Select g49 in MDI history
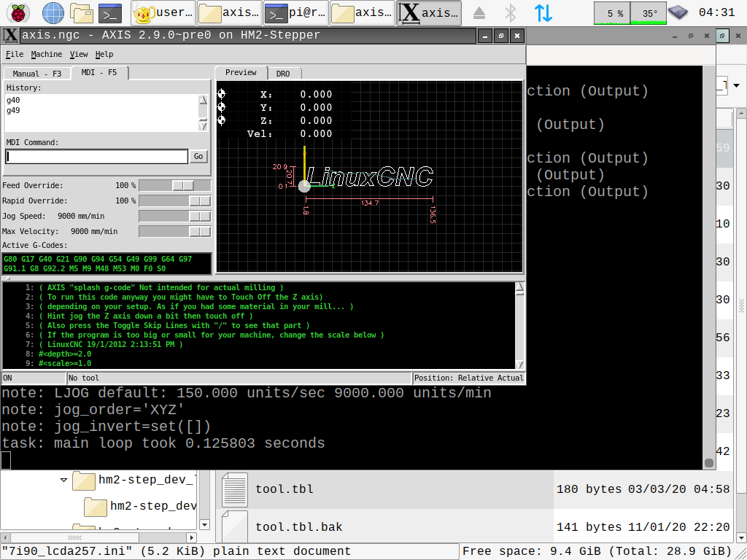Image resolution: width=747 pixels, height=560 pixels. point(13,110)
